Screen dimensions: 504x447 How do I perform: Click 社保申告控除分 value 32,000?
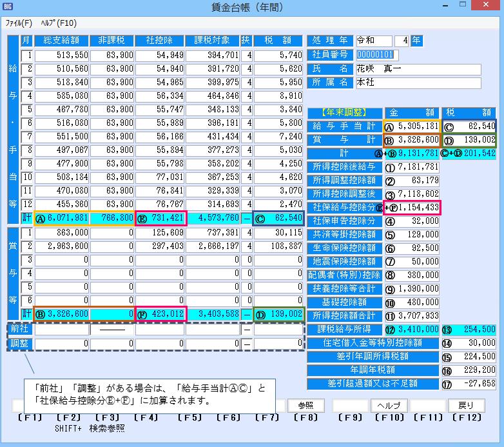point(412,221)
